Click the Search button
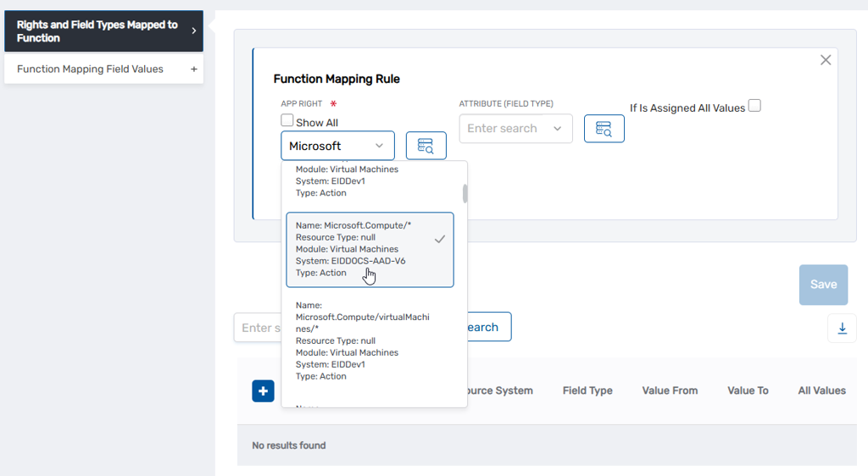Screen dimensions: 868x476 click(489, 327)
